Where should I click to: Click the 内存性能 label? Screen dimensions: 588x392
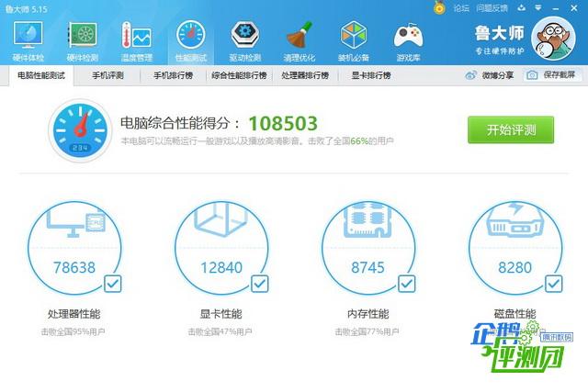[367, 314]
